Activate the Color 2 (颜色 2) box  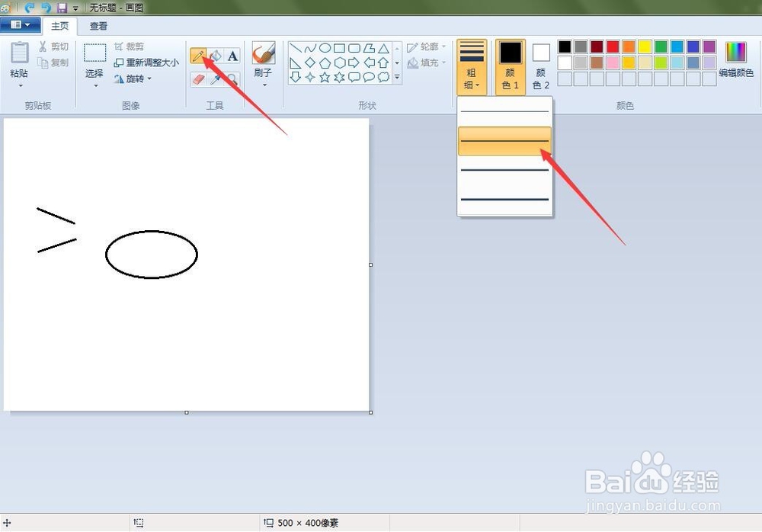coord(541,67)
